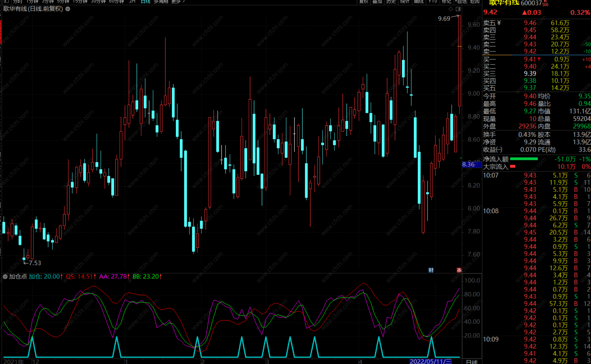
Task: Click the window icon left of 分时
Action: click(6, 1)
